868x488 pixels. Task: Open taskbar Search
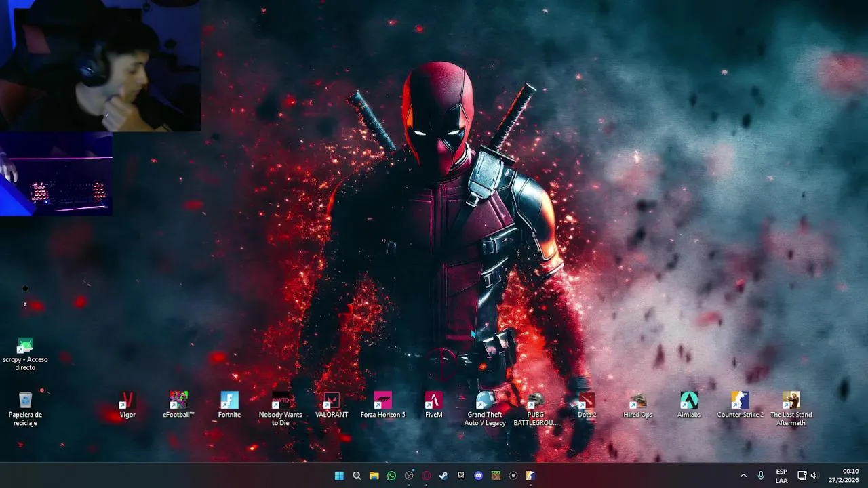[357, 476]
